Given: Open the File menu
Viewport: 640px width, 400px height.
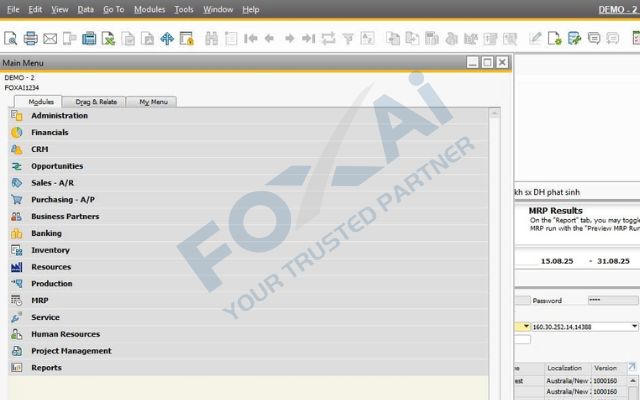Looking at the screenshot, I should [x=13, y=9].
